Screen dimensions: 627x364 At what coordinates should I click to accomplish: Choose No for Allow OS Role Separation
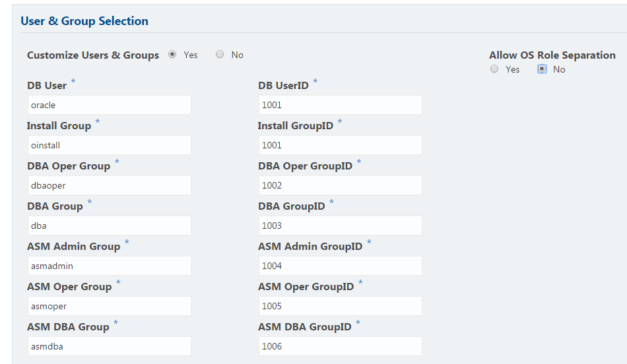tap(542, 69)
